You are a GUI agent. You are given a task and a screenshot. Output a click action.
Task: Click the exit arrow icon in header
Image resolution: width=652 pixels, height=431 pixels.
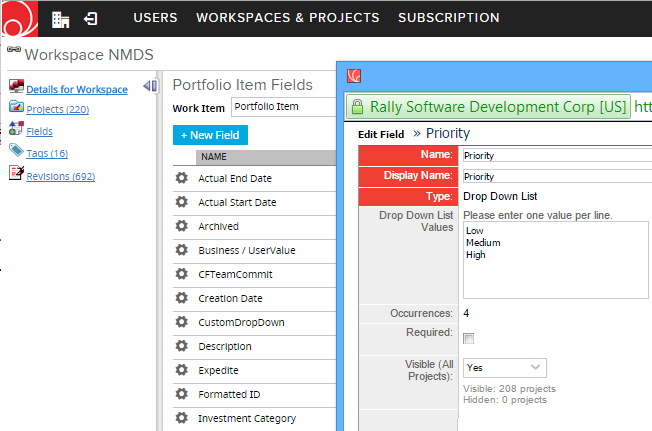click(91, 19)
